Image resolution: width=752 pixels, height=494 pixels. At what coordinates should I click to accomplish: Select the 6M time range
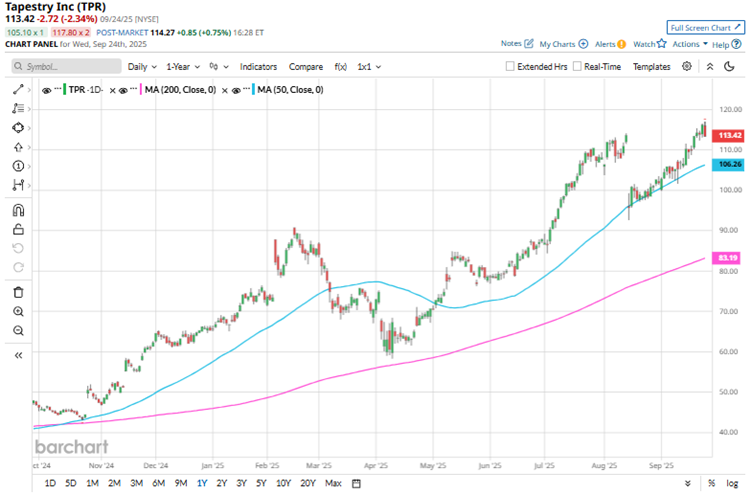(158, 484)
